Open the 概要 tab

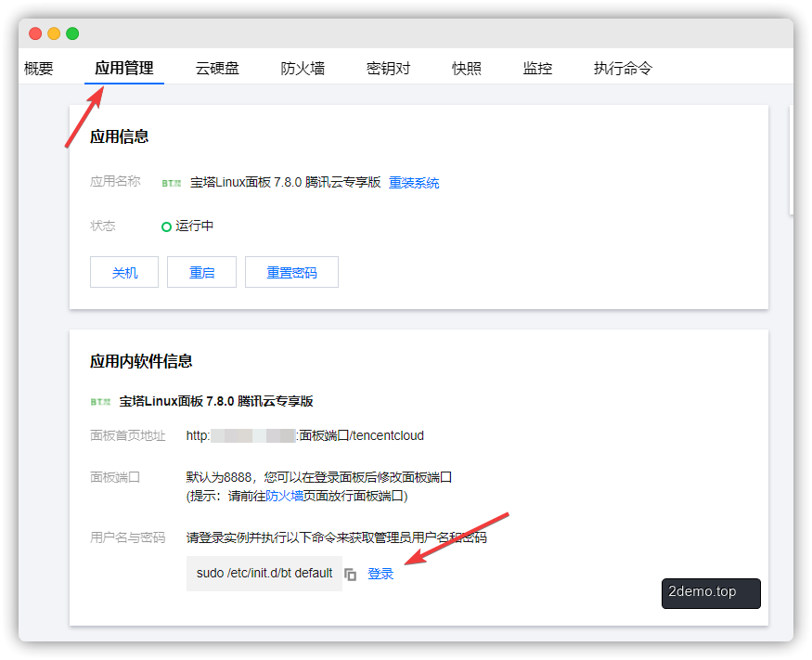pyautogui.click(x=38, y=68)
